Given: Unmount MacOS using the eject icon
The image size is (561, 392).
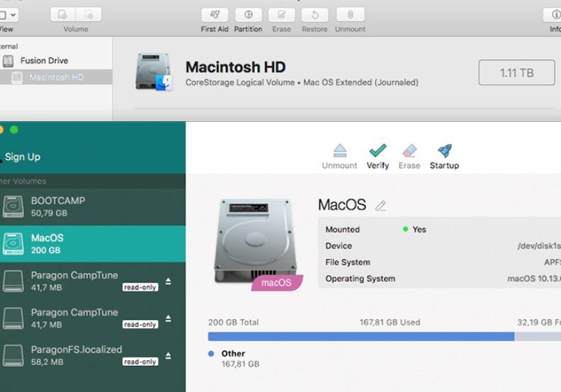Looking at the screenshot, I should click(339, 151).
